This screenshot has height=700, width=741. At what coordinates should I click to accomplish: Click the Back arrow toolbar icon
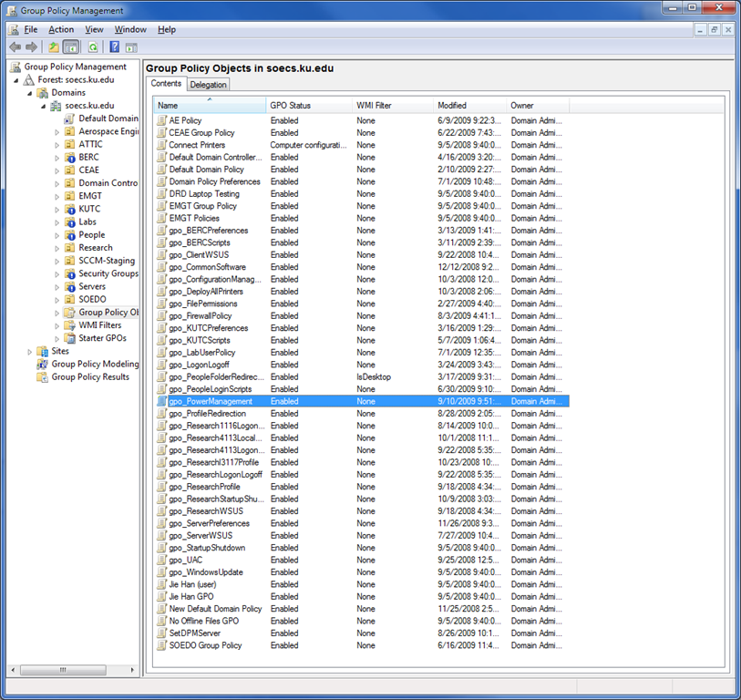coord(15,46)
